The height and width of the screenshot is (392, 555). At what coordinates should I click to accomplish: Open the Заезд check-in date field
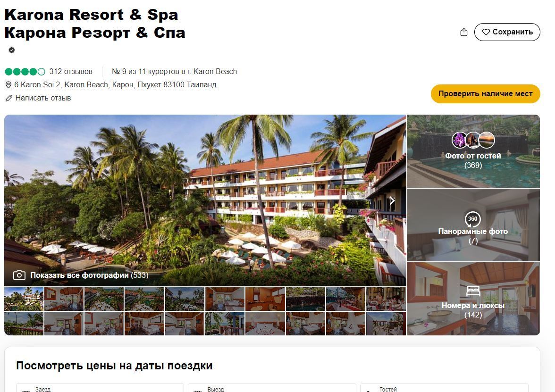[x=100, y=388]
